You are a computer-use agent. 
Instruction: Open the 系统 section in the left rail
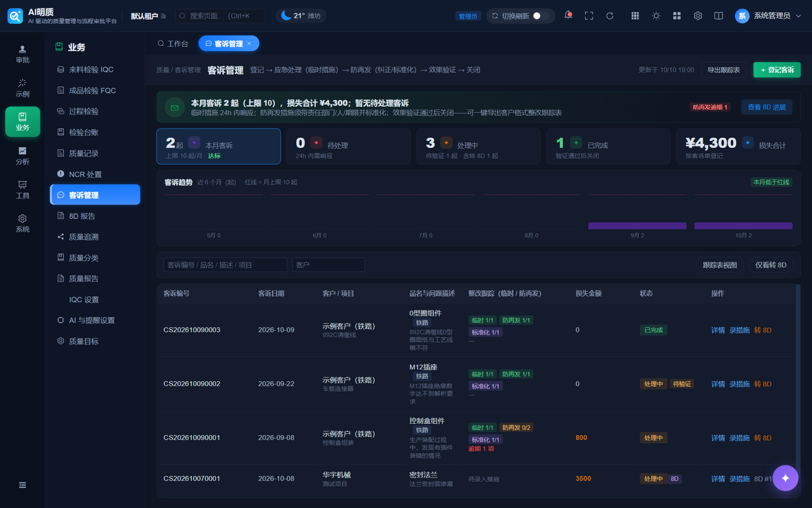coord(23,224)
